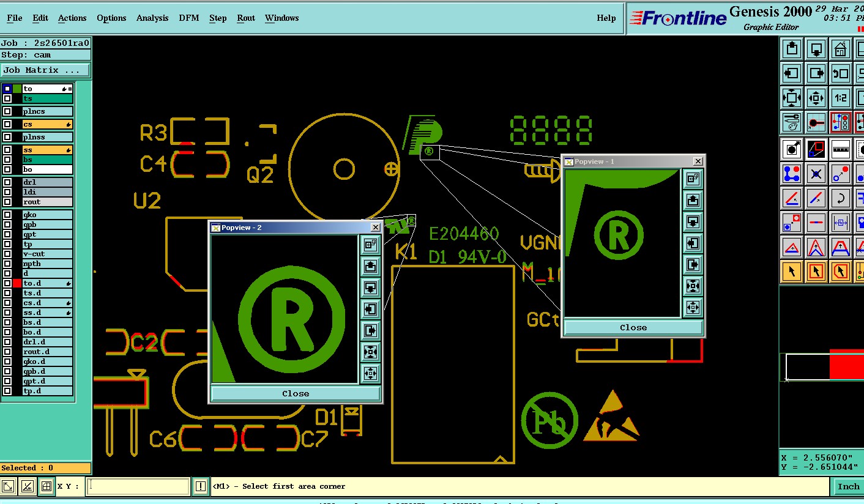Click the red color swatch of to.d layer
This screenshot has width=864, height=504.
click(x=17, y=283)
